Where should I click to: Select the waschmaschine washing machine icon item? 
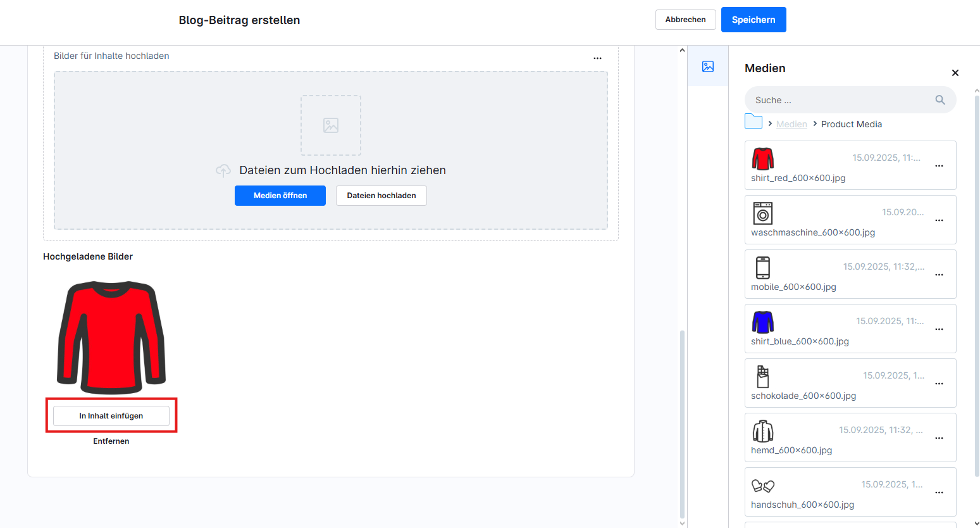click(762, 213)
